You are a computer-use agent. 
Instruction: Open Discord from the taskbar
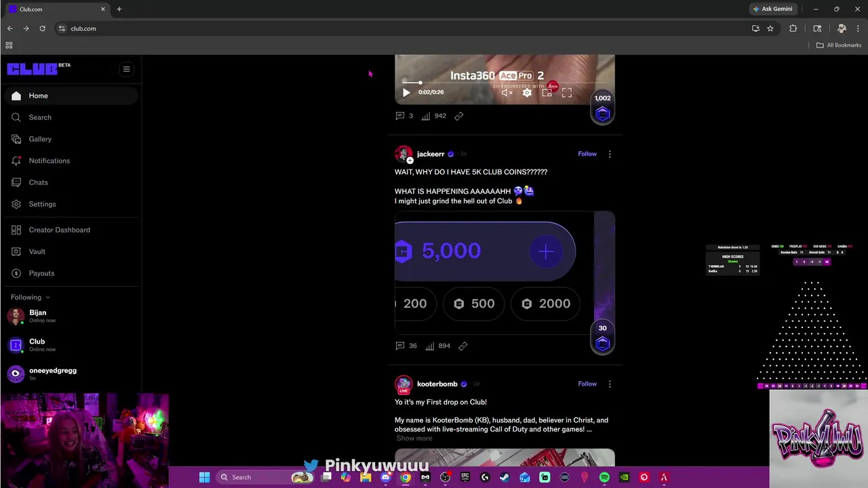tap(386, 477)
